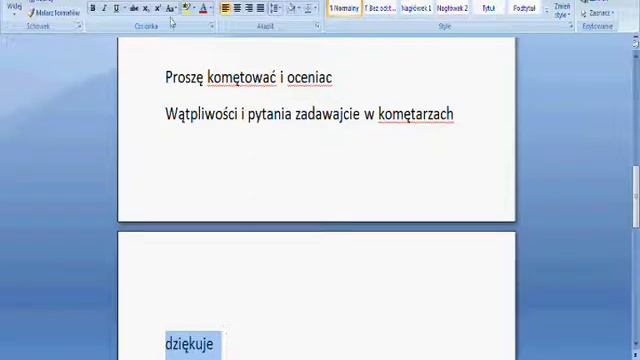Click the word zadawajcie
This screenshot has width=640, height=360.
327,114
